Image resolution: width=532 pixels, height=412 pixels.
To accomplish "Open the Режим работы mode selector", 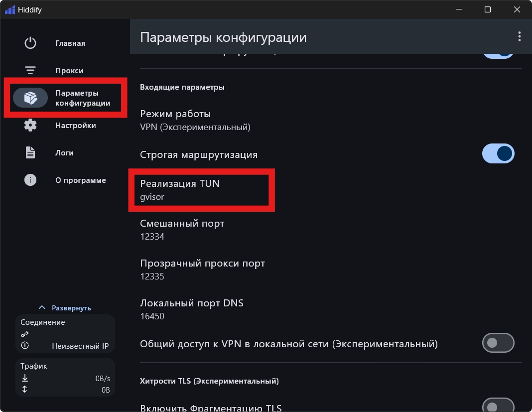I will point(195,120).
